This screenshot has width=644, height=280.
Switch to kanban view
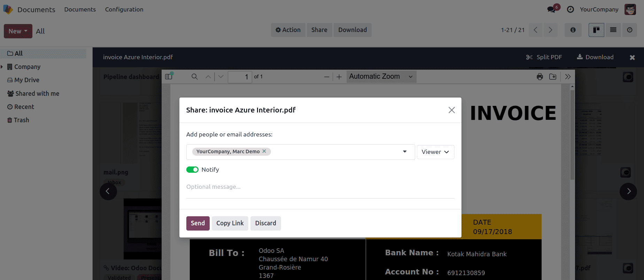pyautogui.click(x=596, y=30)
